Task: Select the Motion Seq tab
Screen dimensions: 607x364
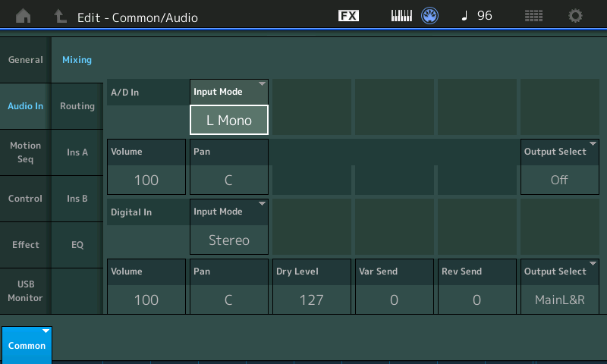Action: point(26,152)
